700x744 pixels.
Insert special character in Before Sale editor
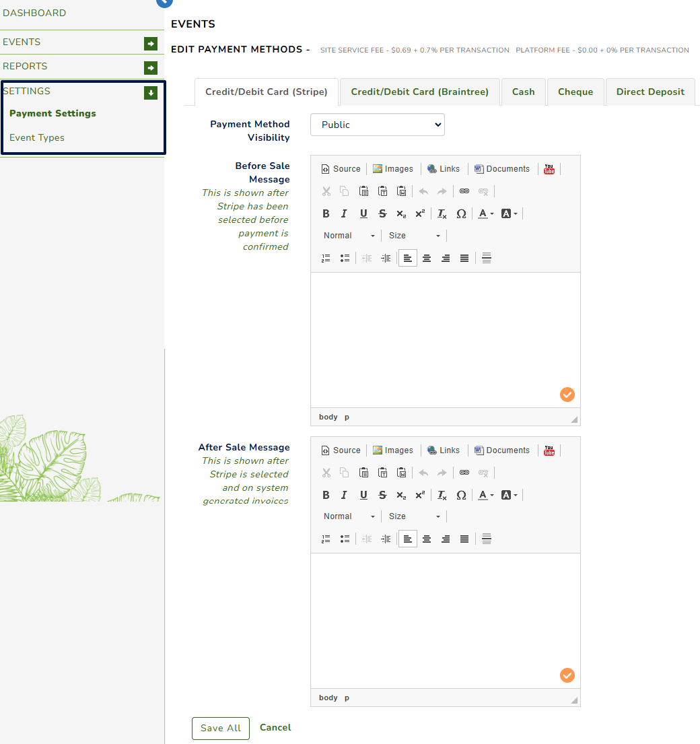461,213
